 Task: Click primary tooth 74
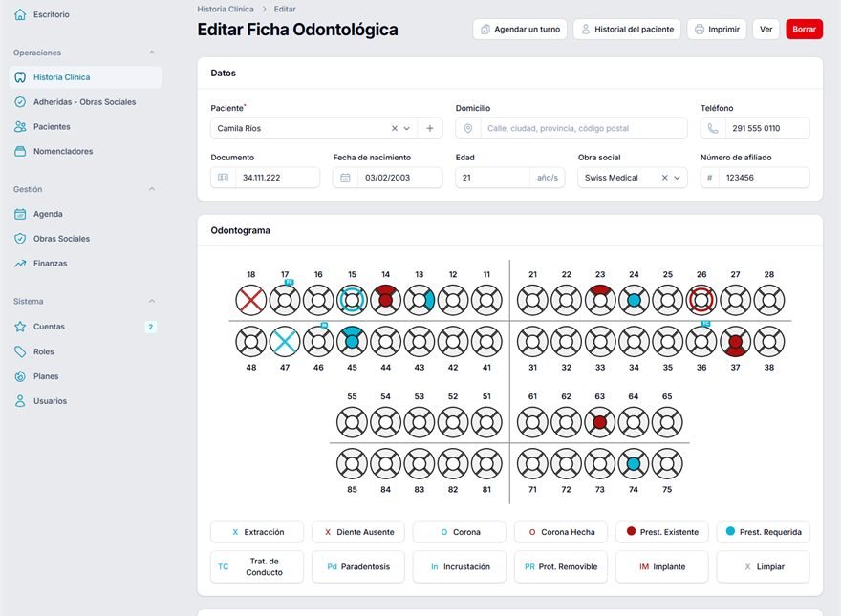(x=634, y=464)
